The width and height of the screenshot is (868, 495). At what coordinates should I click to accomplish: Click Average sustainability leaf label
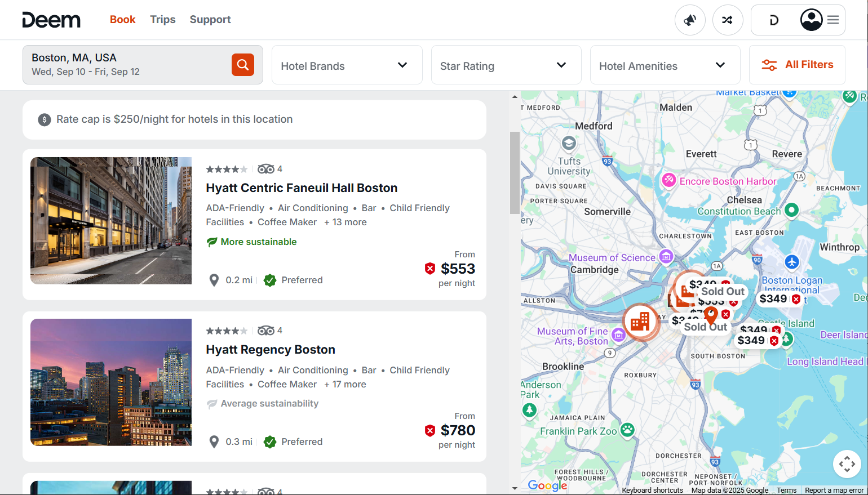click(262, 403)
